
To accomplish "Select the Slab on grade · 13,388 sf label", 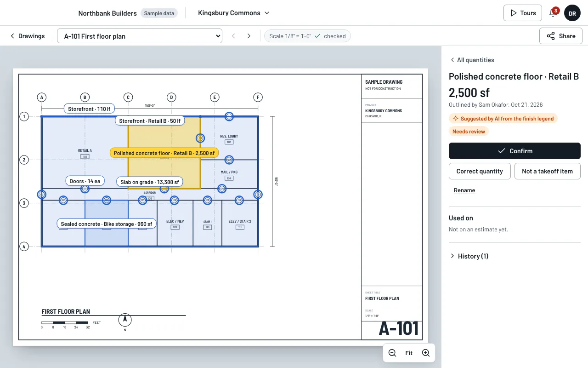I will click(x=150, y=182).
